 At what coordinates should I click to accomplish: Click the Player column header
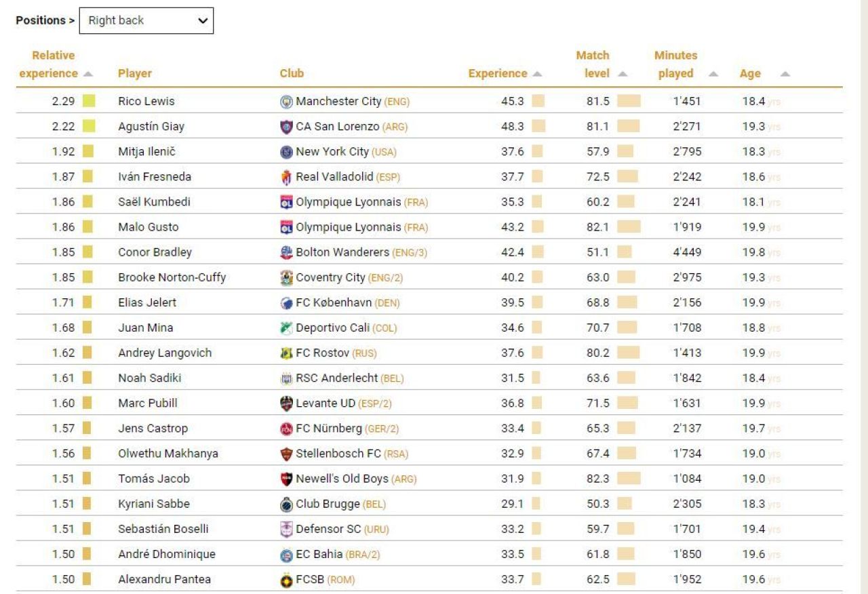135,73
